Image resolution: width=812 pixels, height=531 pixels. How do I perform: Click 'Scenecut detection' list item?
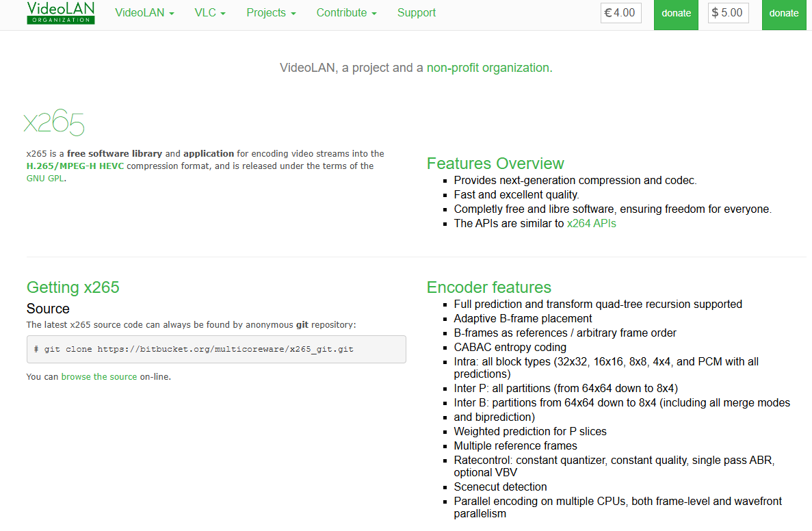(x=500, y=487)
